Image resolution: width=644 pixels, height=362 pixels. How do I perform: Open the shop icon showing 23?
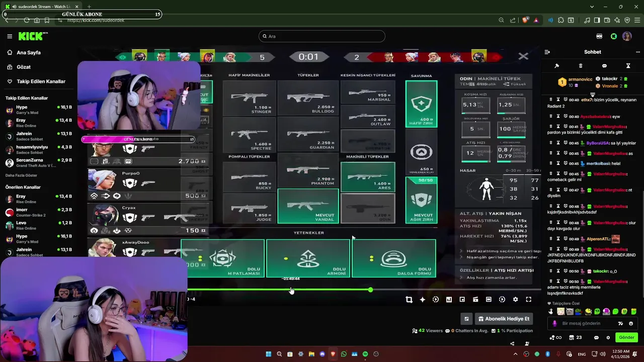(575, 337)
